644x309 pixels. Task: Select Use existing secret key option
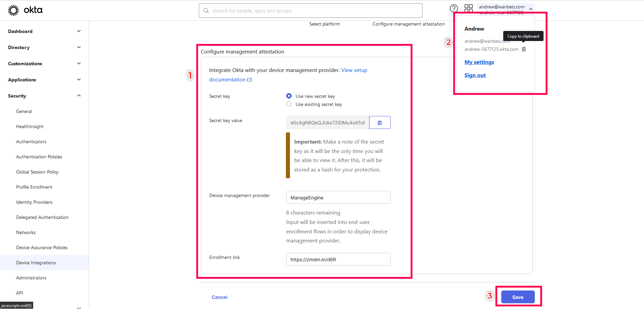click(x=289, y=104)
